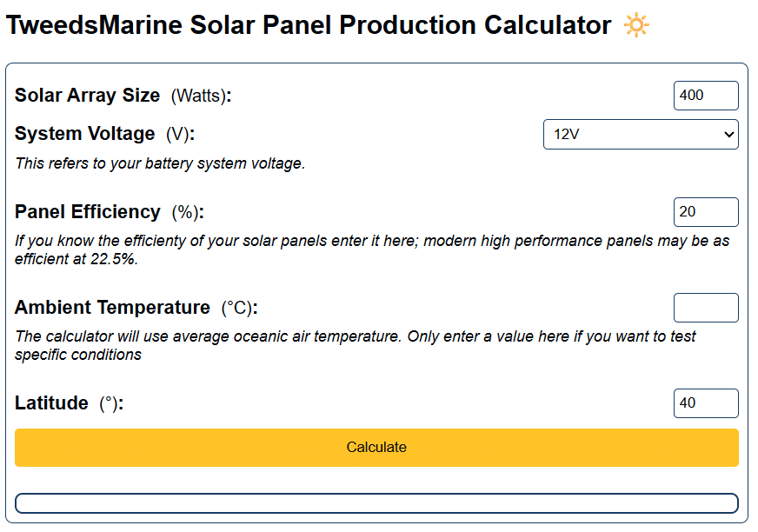
Task: Click the Solar Array Size label
Action: pos(90,96)
